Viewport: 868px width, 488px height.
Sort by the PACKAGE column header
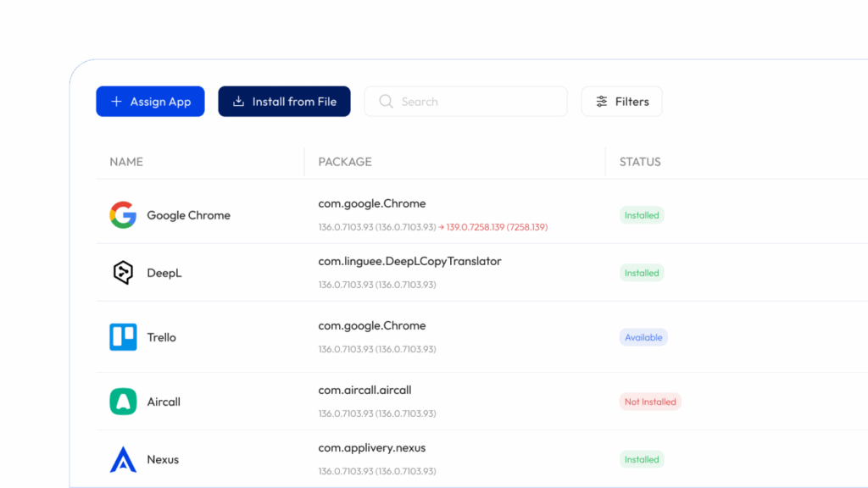tap(345, 162)
